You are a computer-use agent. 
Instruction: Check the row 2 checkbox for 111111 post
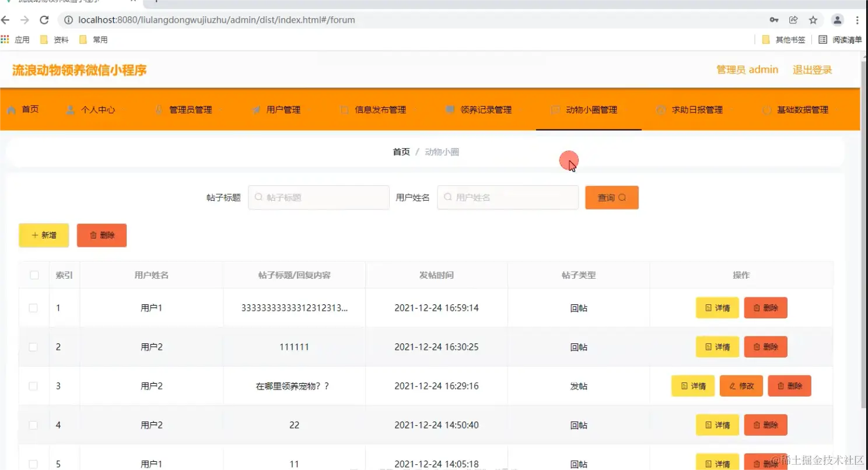pyautogui.click(x=33, y=347)
